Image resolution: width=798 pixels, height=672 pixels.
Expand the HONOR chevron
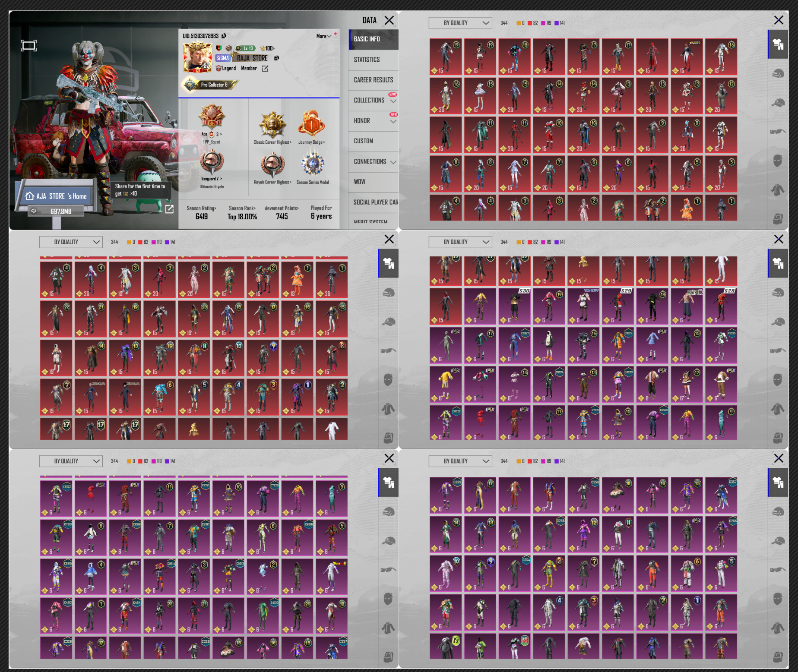click(x=393, y=121)
